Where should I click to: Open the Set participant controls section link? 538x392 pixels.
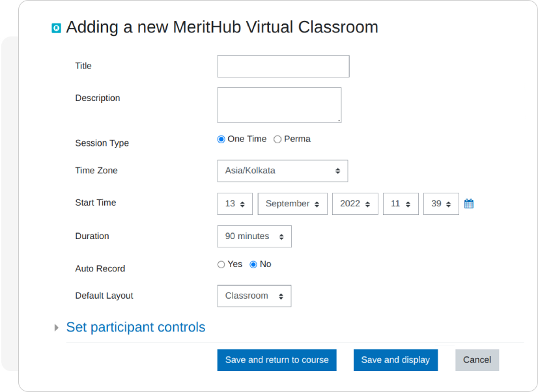pyautogui.click(x=135, y=327)
